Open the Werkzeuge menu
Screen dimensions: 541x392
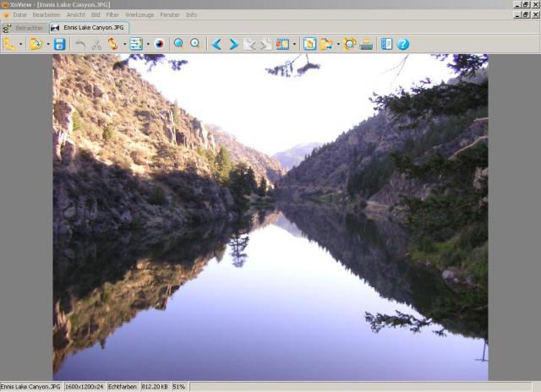point(139,14)
